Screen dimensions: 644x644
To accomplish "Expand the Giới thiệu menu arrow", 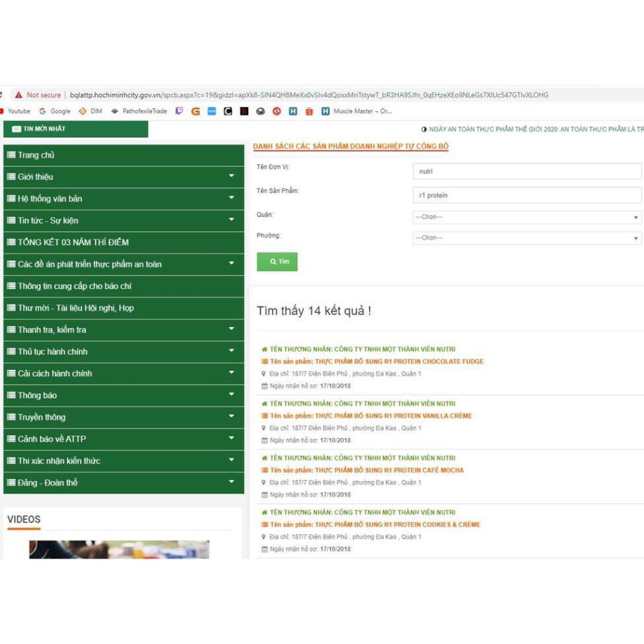I will (x=231, y=176).
